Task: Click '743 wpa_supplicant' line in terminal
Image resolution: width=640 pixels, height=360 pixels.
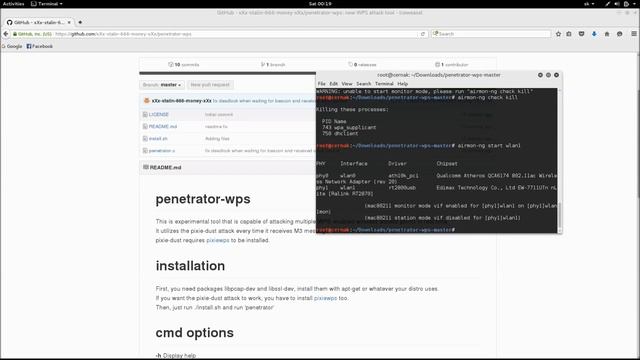Action: [x=349, y=128]
